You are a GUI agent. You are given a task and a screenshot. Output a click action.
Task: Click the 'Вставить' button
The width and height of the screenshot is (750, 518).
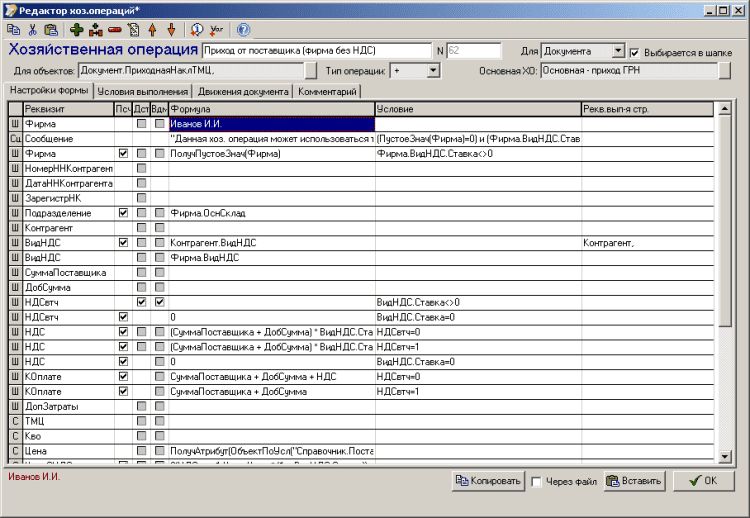click(634, 481)
